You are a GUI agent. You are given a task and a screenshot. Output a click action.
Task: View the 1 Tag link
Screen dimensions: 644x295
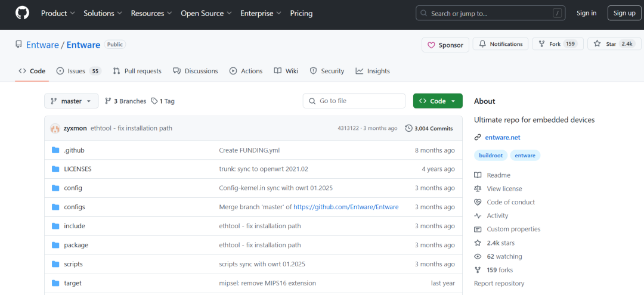coord(163,101)
